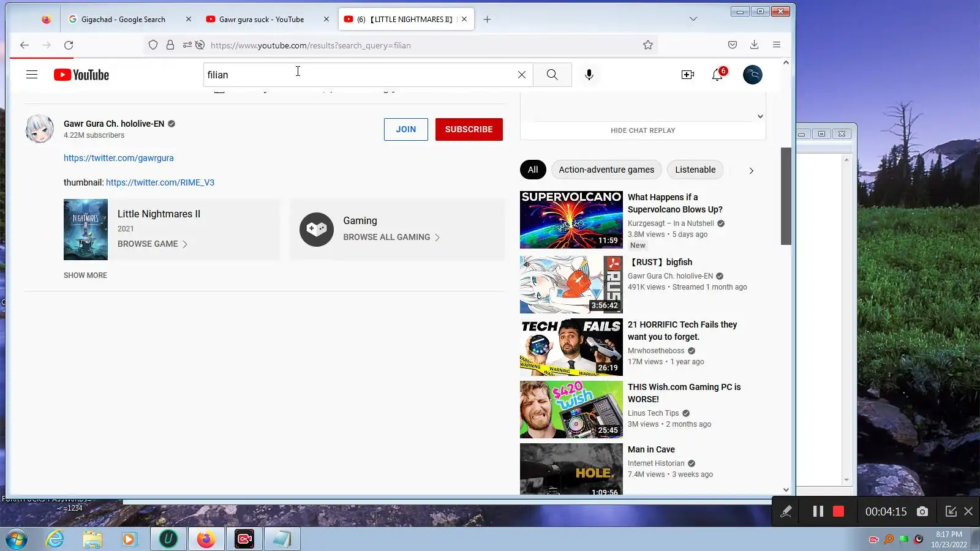
Task: Hide the chat replay
Action: 643,130
